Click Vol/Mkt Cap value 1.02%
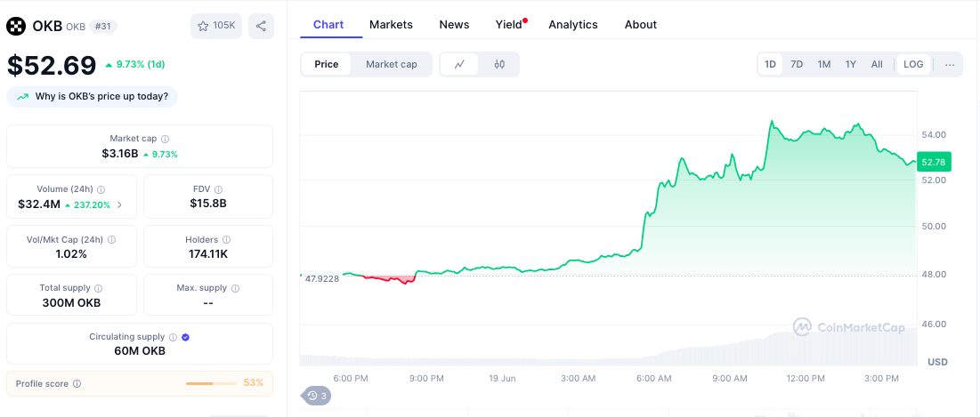This screenshot has height=417, width=980. coord(71,254)
